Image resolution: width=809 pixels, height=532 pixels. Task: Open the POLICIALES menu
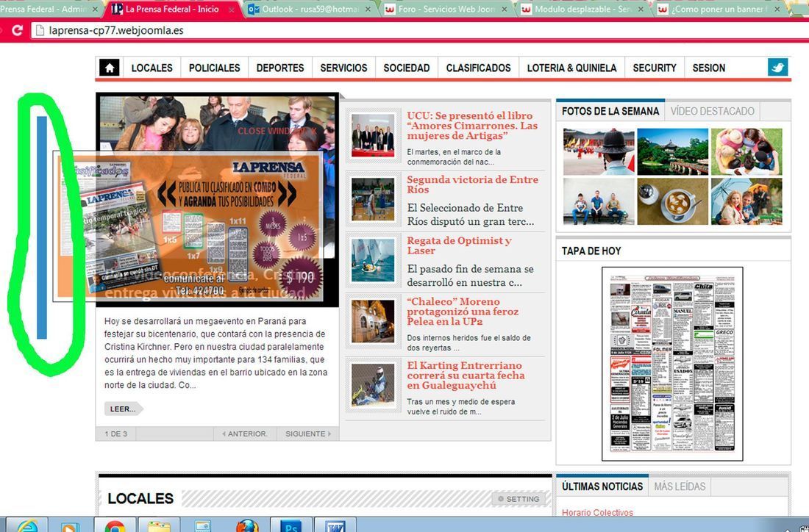point(214,68)
